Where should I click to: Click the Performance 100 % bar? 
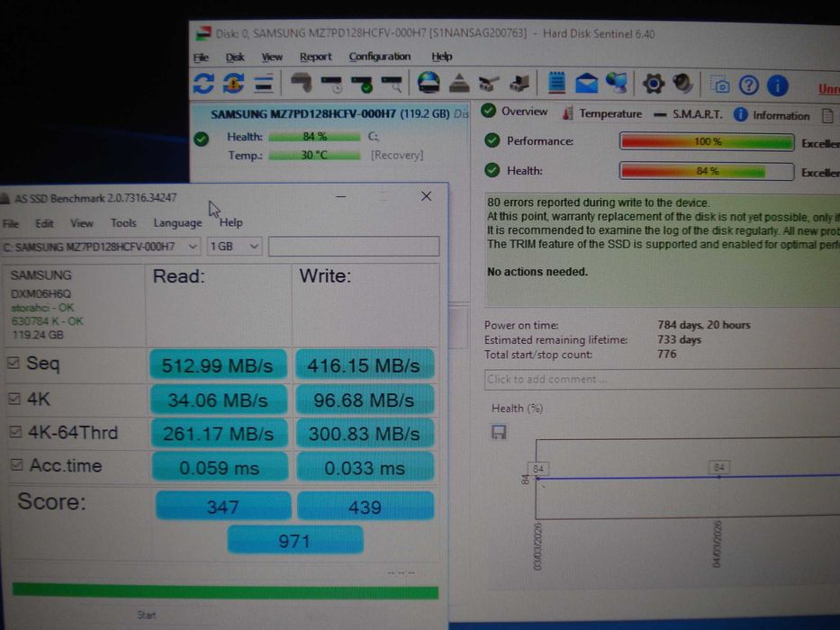(x=707, y=142)
